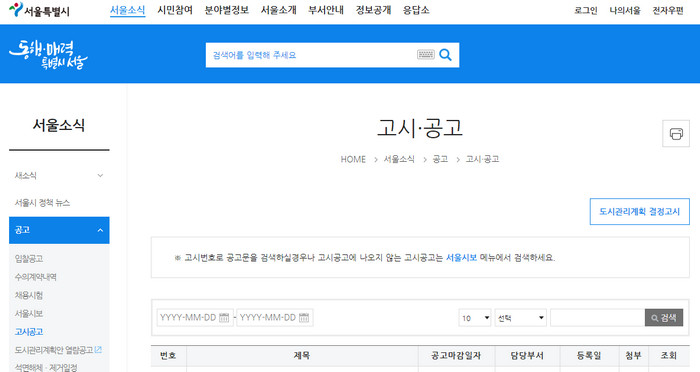Open the 정보공개 top menu
The height and width of the screenshot is (372, 700).
pyautogui.click(x=373, y=10)
